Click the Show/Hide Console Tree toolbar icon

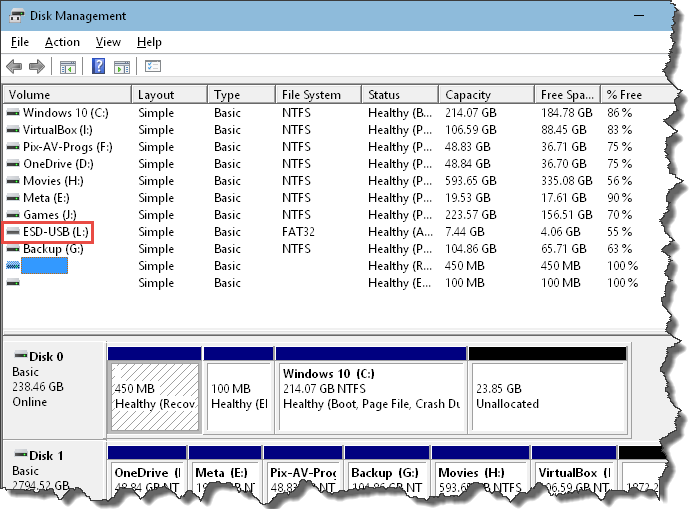68,67
